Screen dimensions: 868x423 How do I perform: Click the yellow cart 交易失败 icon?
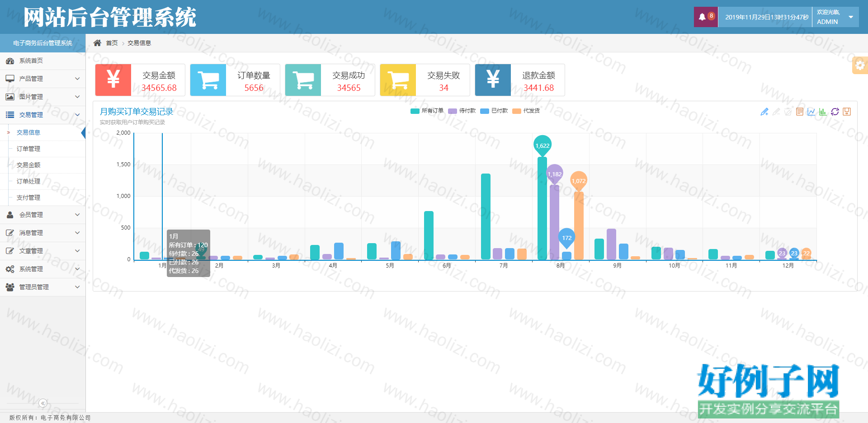398,80
